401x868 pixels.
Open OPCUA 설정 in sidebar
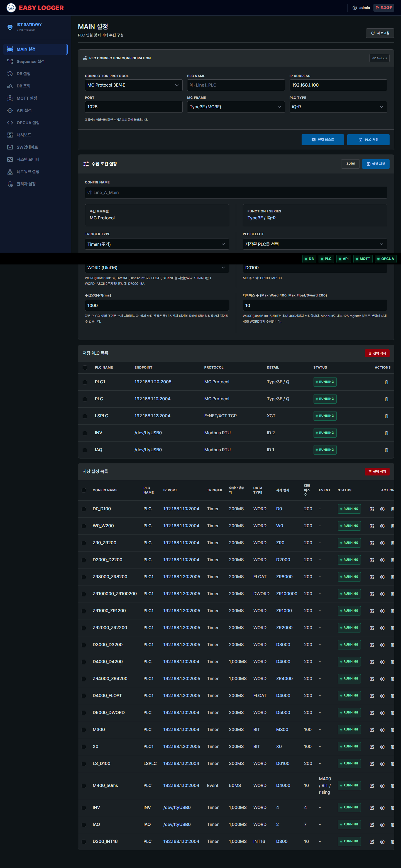(x=35, y=123)
